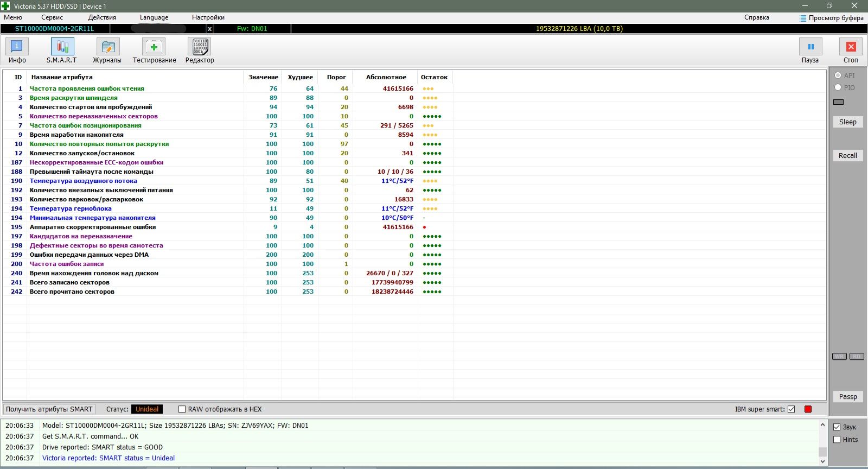Image resolution: width=868 pixels, height=469 pixels.
Task: Click the red IBM super smart indicator
Action: point(808,409)
